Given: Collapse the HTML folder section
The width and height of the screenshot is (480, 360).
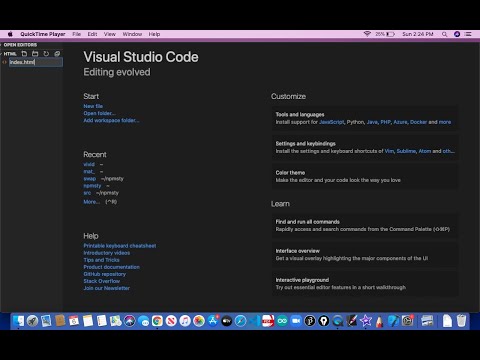Looking at the screenshot, I should pyautogui.click(x=9, y=54).
